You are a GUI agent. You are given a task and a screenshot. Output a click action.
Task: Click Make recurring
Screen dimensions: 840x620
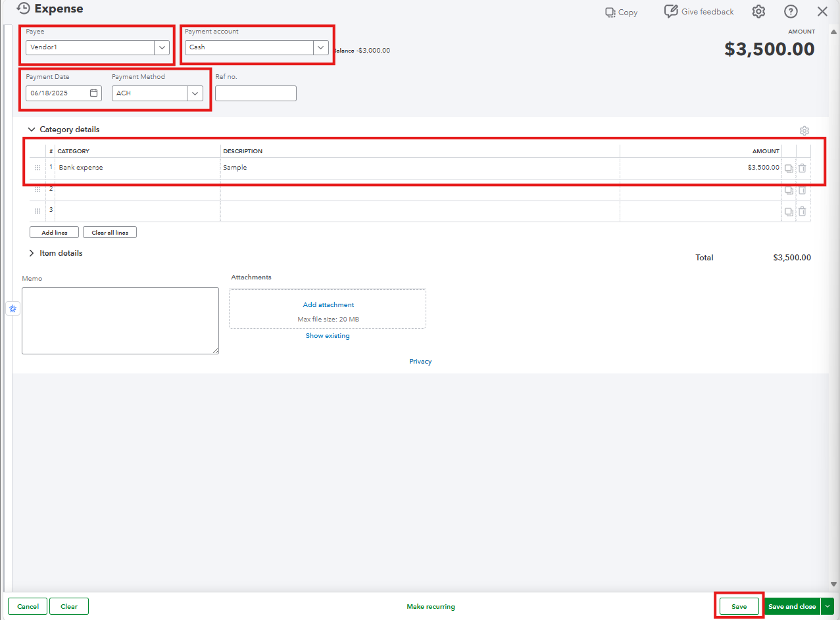(431, 607)
